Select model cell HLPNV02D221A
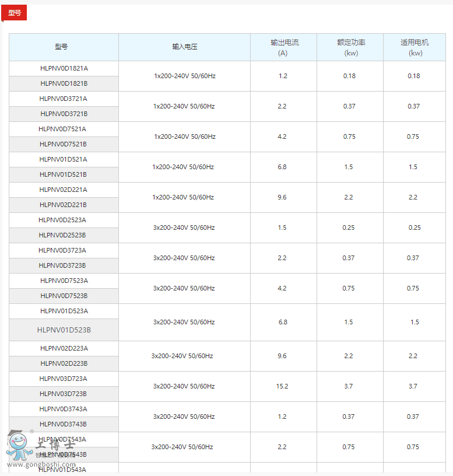 [63, 190]
